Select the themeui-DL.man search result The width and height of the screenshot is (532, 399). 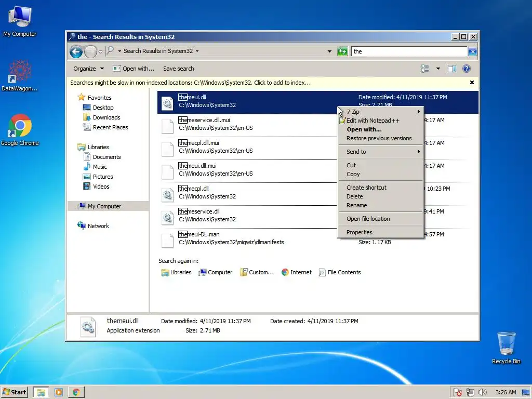(x=247, y=240)
